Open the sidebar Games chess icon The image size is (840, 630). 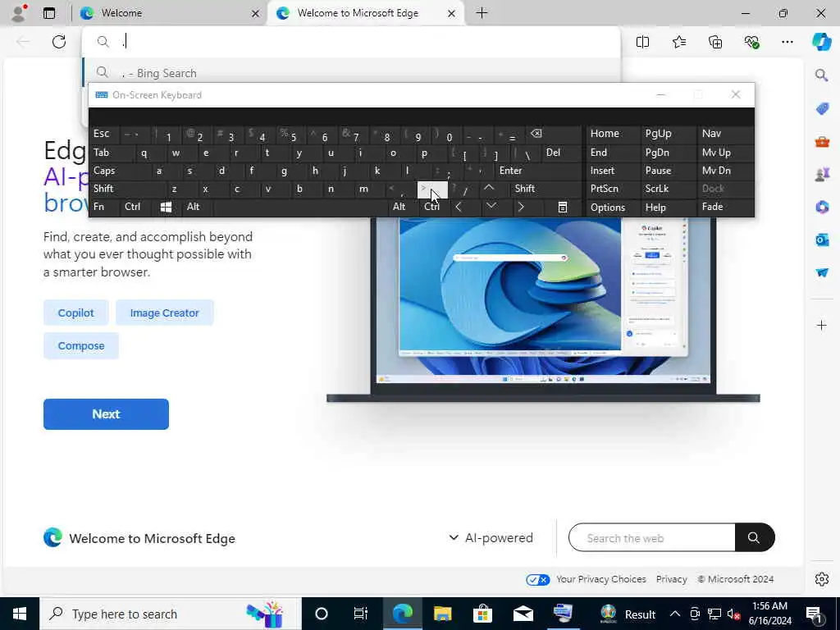(x=822, y=174)
